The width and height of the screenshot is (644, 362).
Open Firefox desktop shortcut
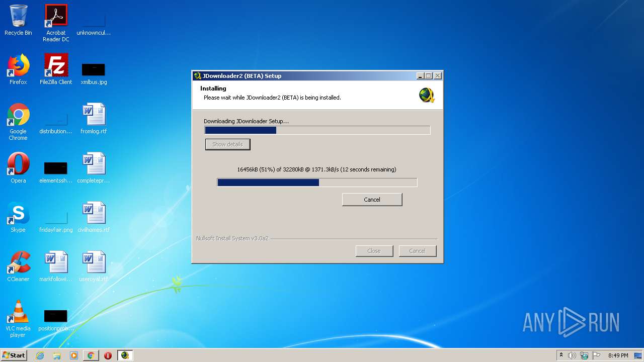pos(18,69)
